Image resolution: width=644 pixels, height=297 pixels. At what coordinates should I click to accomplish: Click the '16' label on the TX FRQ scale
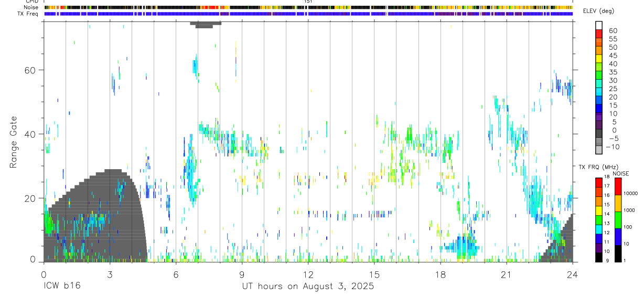607,195
